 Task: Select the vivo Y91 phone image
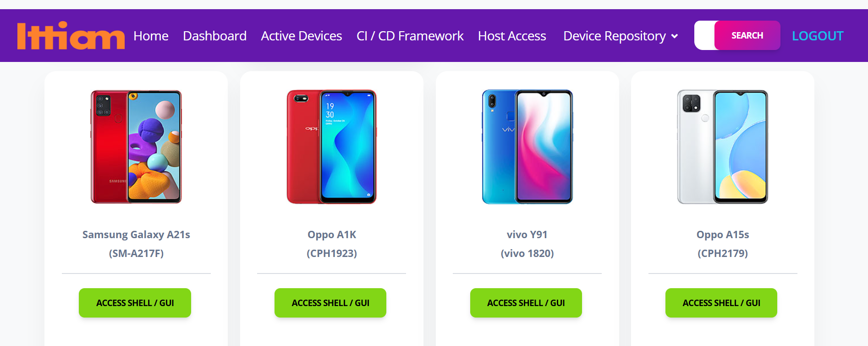527,147
